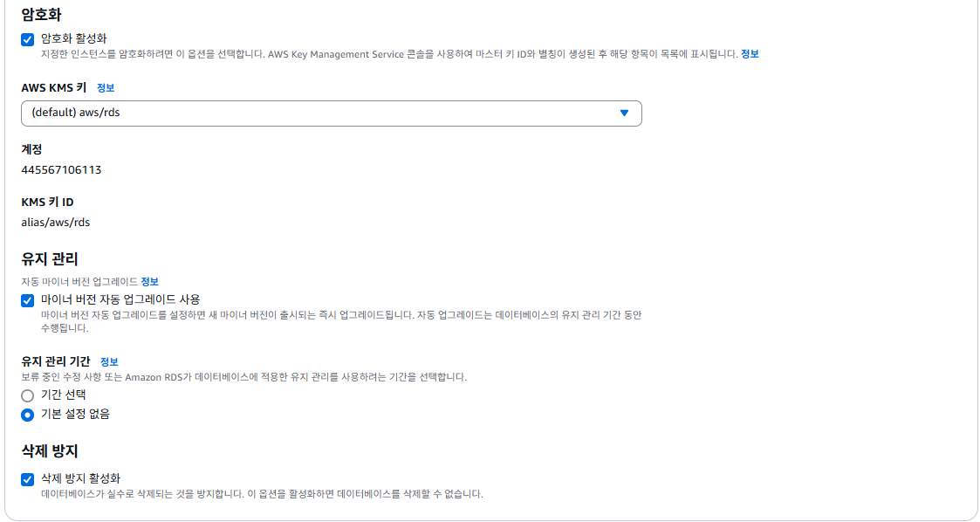The width and height of the screenshot is (980, 522).
Task: Click the 마이너 버전 자동 업그레이드 사용 label
Action: tap(120, 300)
